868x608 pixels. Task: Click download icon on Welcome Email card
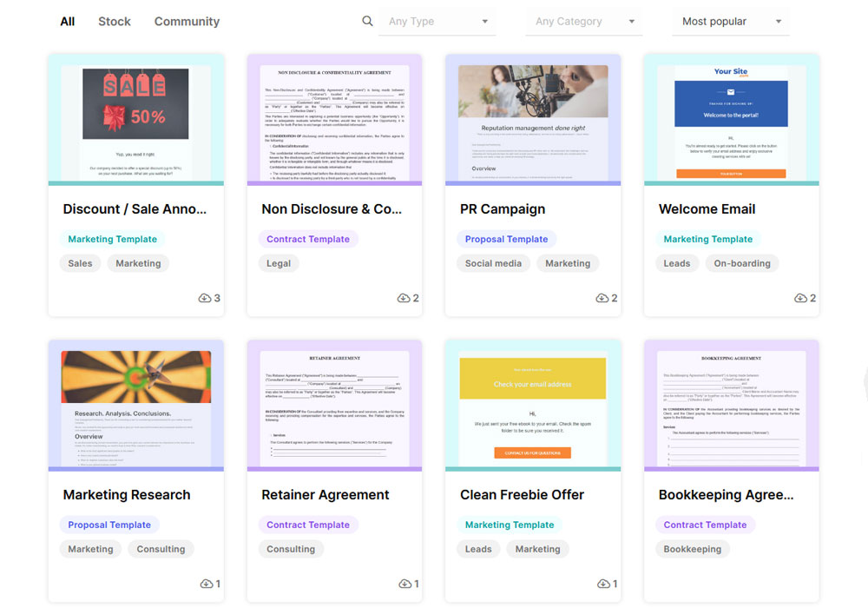point(800,298)
